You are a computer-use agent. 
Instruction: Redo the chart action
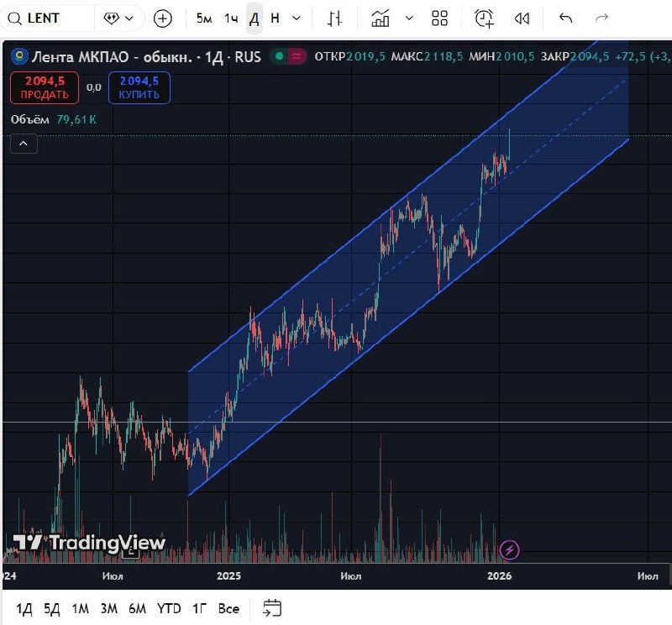tap(602, 18)
